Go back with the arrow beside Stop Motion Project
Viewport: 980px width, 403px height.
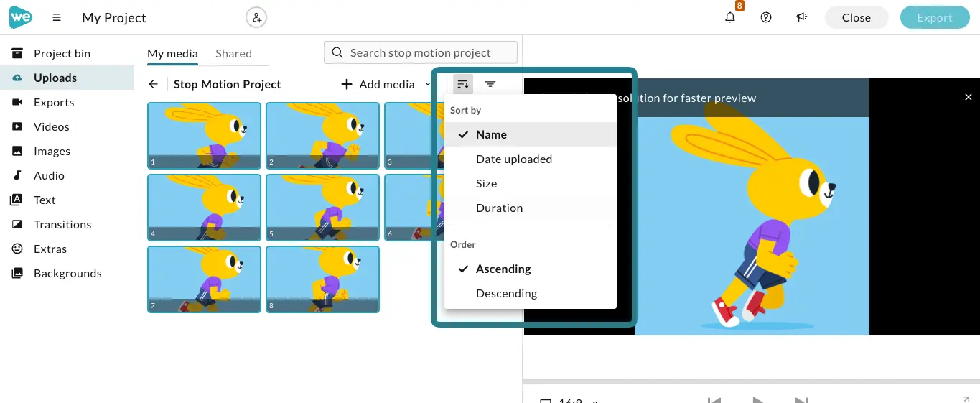point(153,84)
